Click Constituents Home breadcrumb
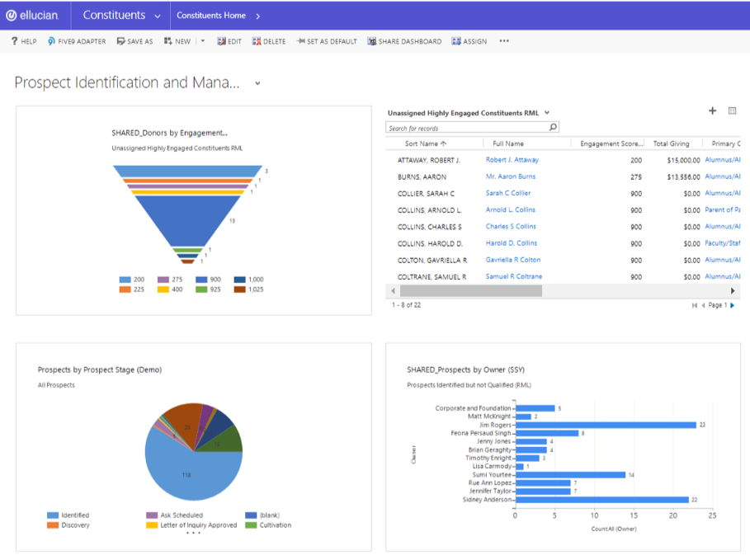The image size is (750, 560). point(211,16)
